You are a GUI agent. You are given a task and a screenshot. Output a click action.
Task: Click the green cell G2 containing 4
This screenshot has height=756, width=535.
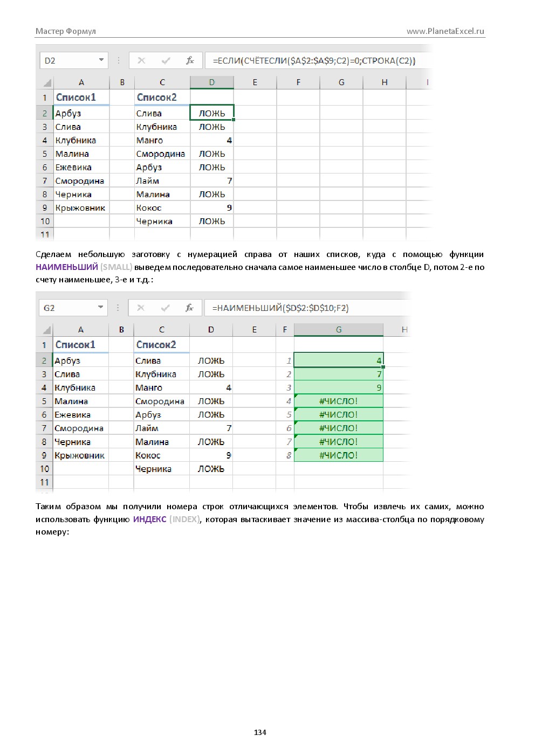point(339,360)
